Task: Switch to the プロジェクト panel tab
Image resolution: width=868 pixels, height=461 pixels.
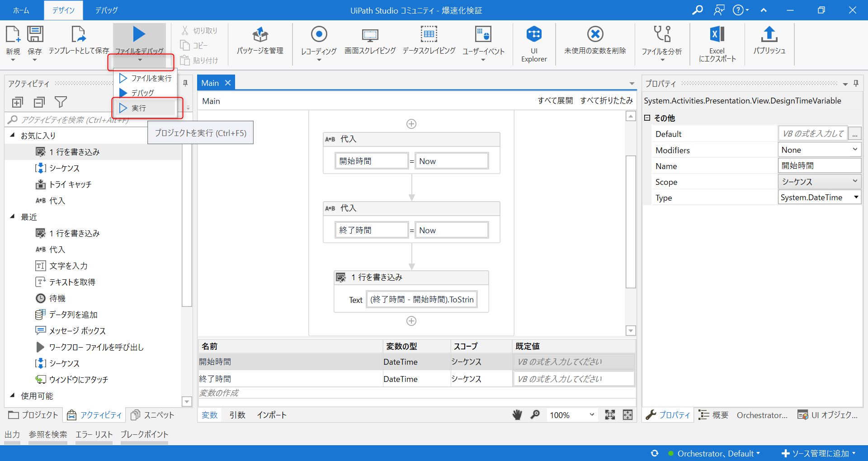Action: 33,415
